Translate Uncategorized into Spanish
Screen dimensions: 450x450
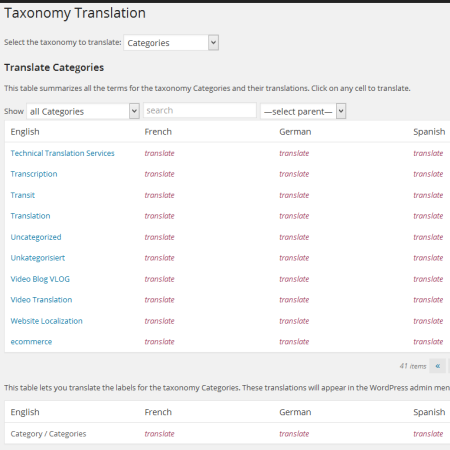pos(428,237)
